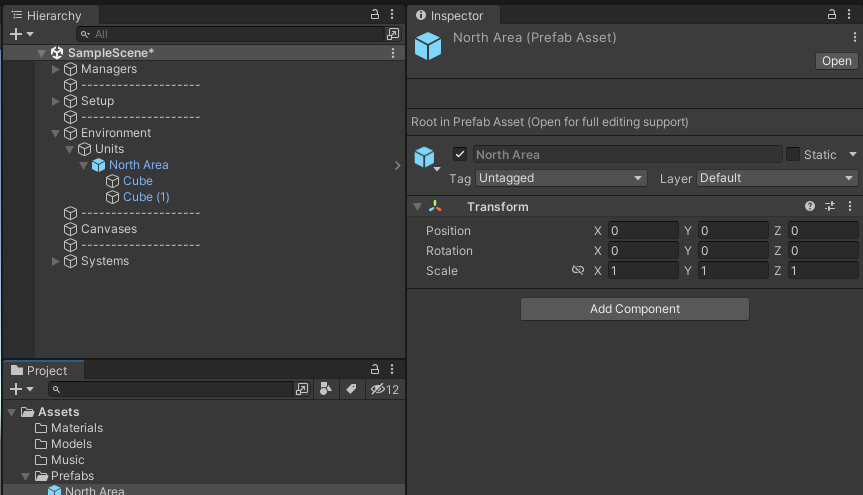Open North Area prefab via hierarchy arrow

(x=398, y=165)
